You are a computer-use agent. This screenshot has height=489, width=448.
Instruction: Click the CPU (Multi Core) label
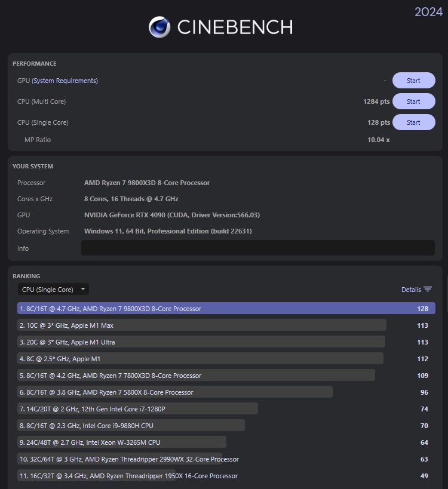coord(41,102)
